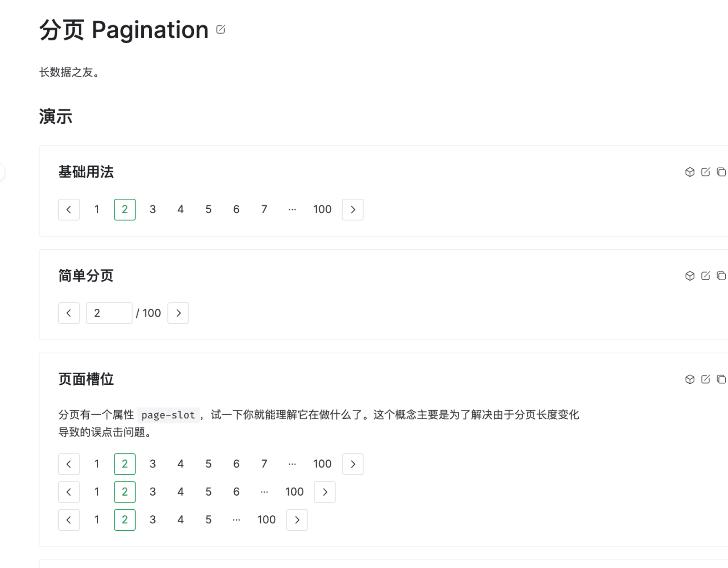
Task: Click the previous arrow in the 页面槽位 row that ends at page 6
Action: (x=69, y=492)
